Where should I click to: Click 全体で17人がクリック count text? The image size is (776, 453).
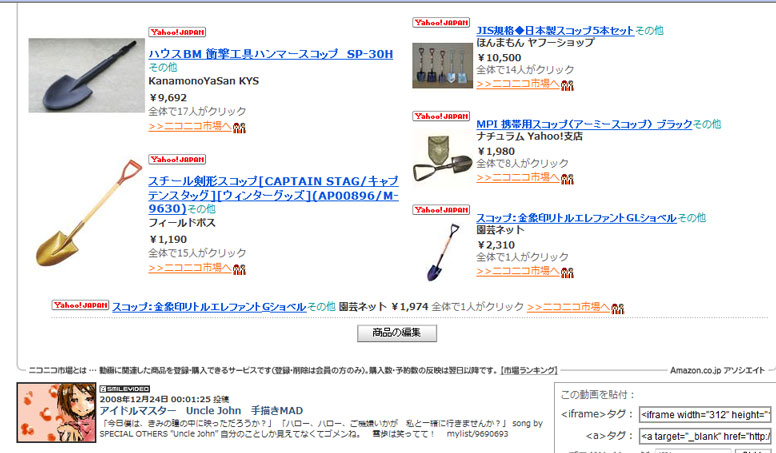197,112
